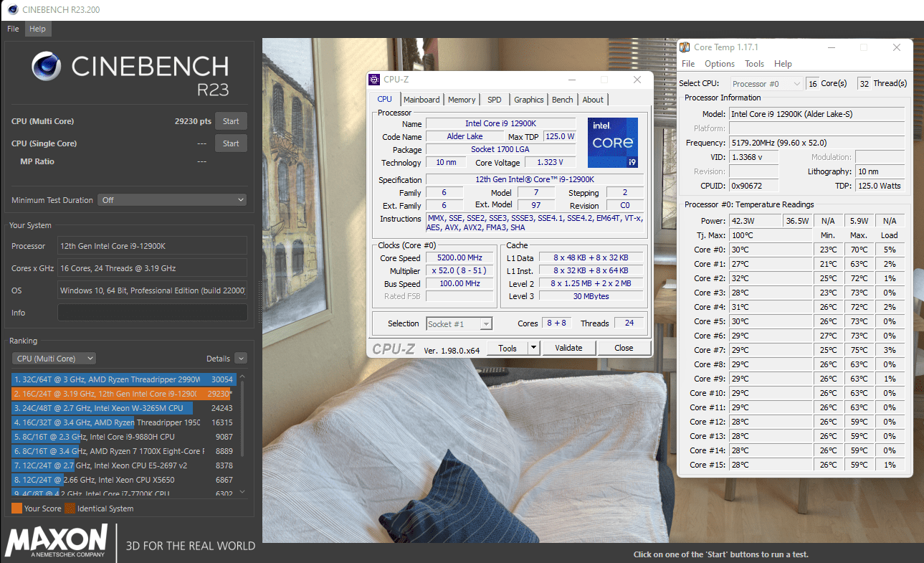Open the Help menu in Core Temp
The height and width of the screenshot is (563, 924).
[783, 64]
